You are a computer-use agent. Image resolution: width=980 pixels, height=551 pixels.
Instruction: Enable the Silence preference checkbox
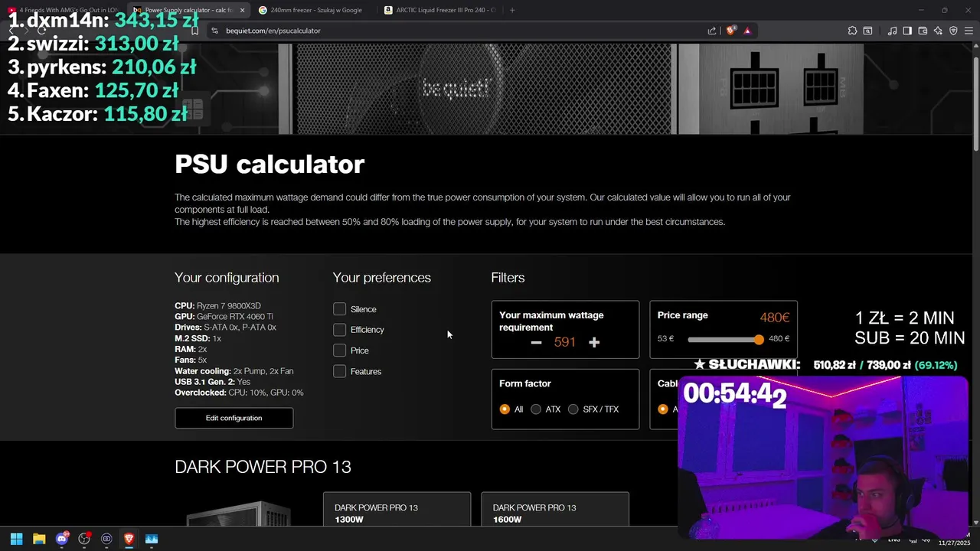340,309
